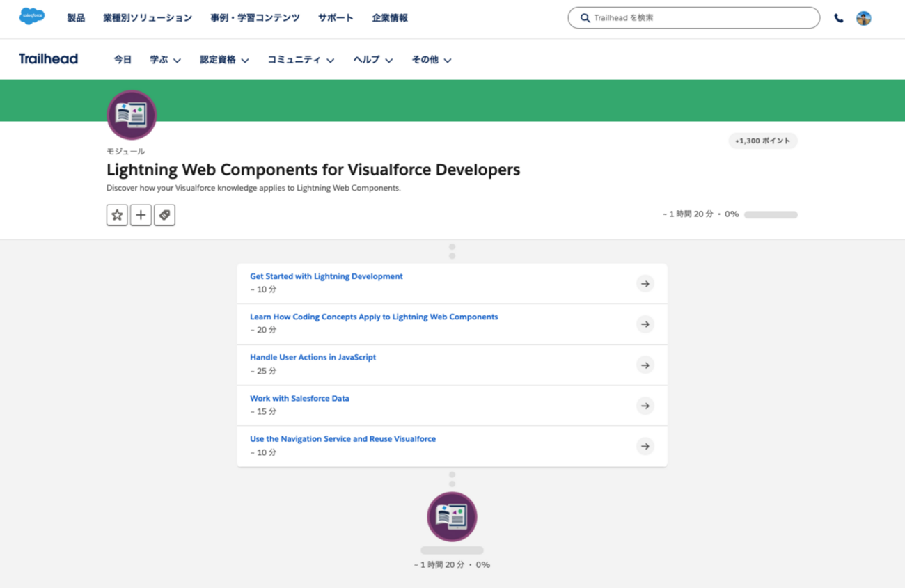
Task: Click the phone contact icon
Action: pyautogui.click(x=839, y=19)
